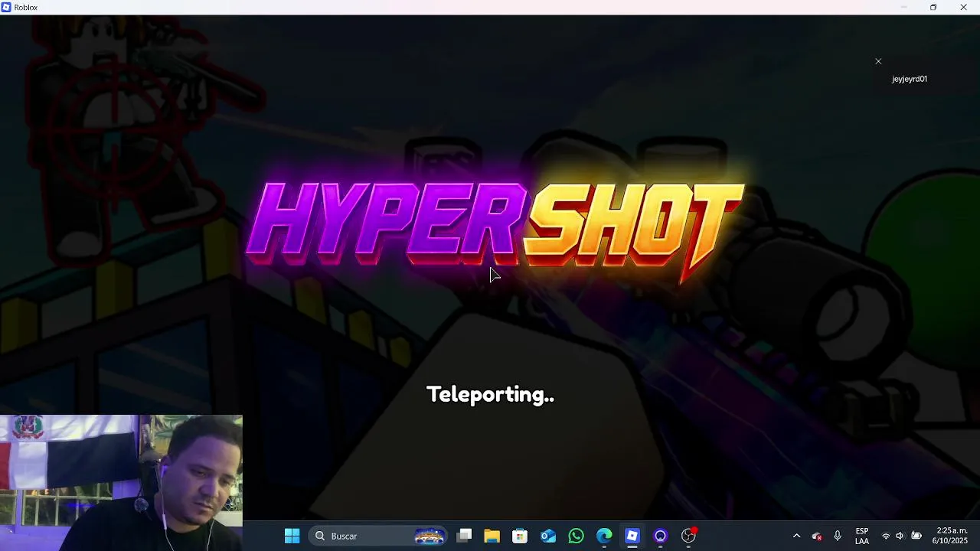Open the search highlights image in search box
The height and width of the screenshot is (551, 980).
430,536
